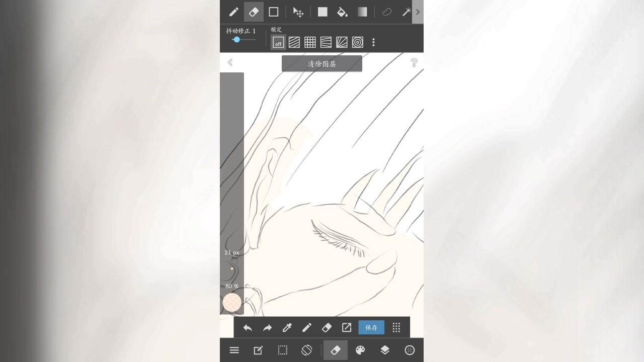Click the 保存 save button
Viewport: 644px width, 362px height.
(x=371, y=327)
